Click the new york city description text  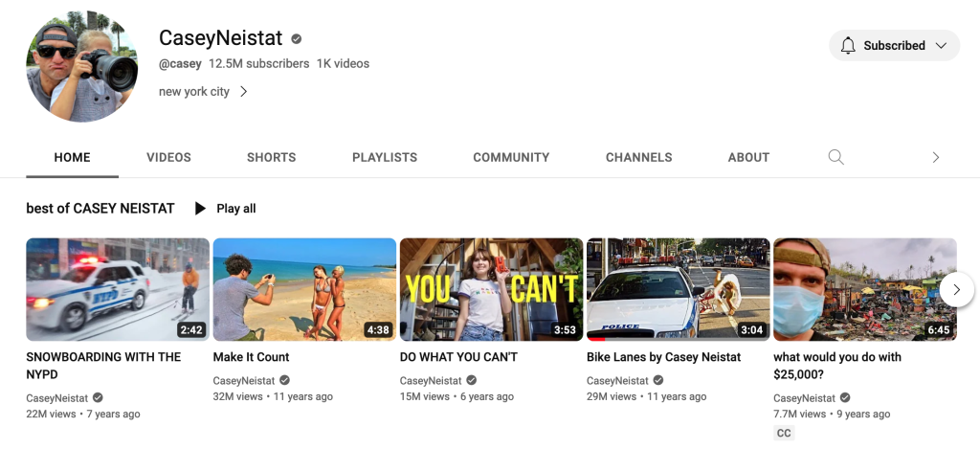click(x=193, y=92)
